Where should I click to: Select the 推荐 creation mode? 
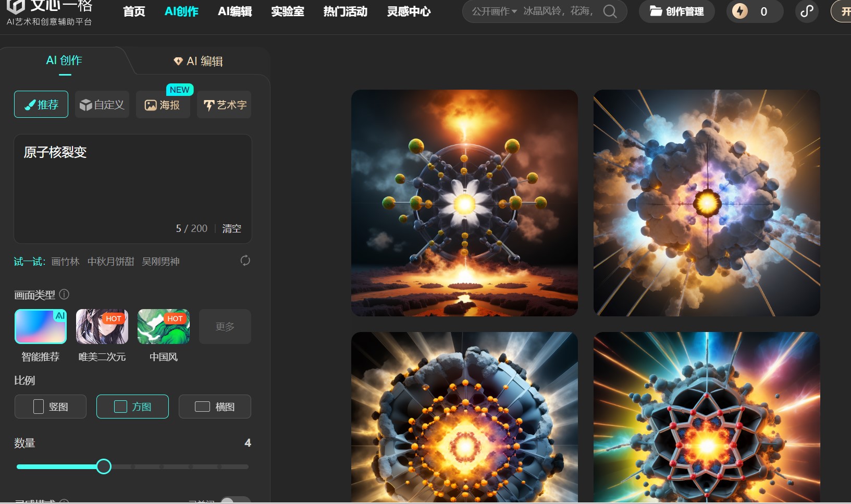(x=41, y=104)
